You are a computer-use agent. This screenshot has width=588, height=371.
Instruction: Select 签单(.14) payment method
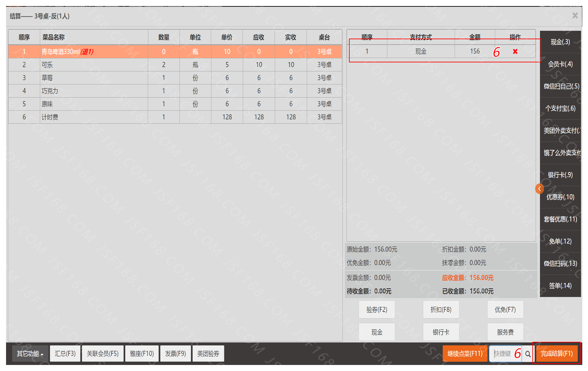tap(560, 285)
